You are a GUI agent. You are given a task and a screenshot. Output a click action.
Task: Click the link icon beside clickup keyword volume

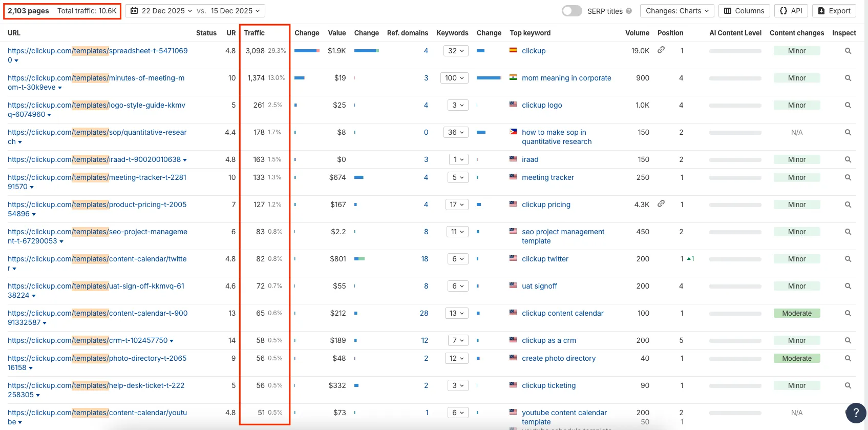pyautogui.click(x=661, y=50)
